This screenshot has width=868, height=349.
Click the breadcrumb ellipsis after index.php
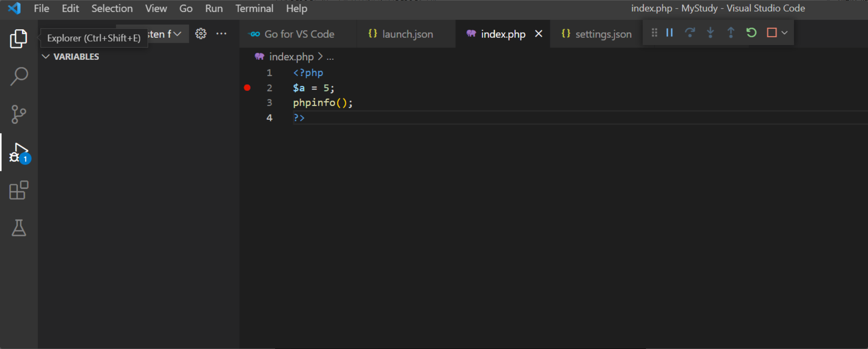point(330,57)
